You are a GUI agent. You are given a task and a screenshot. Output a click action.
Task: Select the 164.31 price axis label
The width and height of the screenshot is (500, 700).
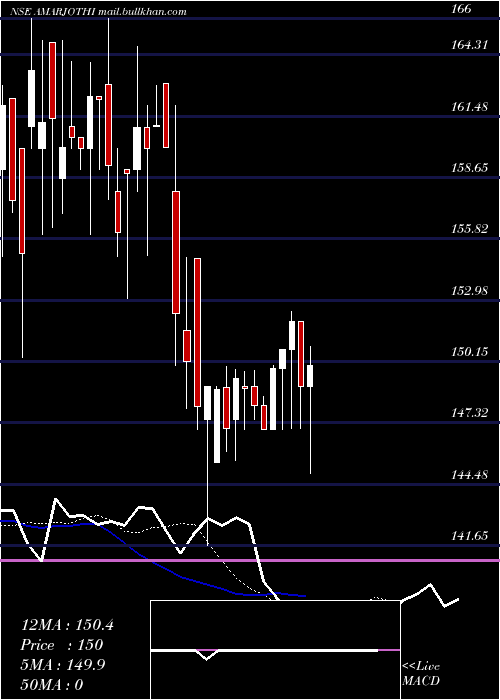[x=468, y=45]
